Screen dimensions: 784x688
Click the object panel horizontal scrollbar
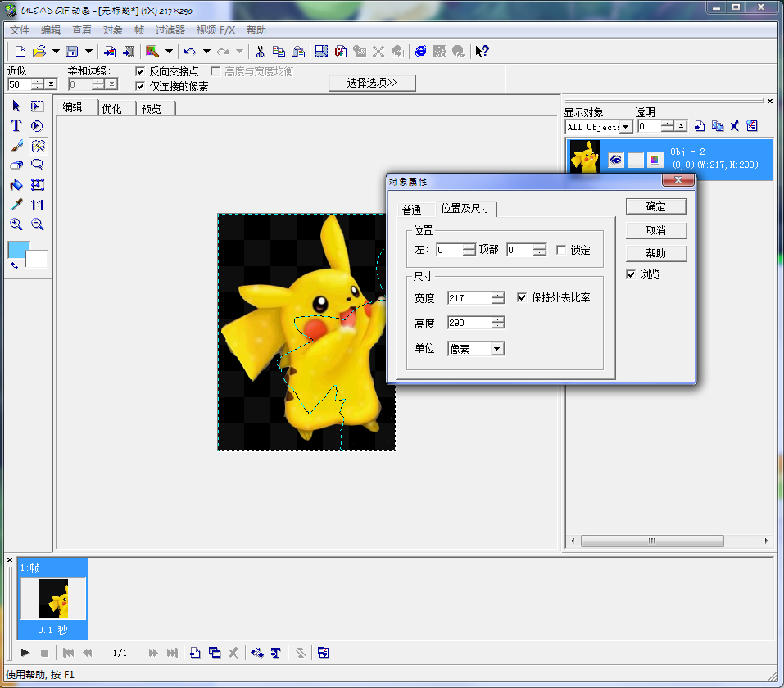pyautogui.click(x=652, y=541)
